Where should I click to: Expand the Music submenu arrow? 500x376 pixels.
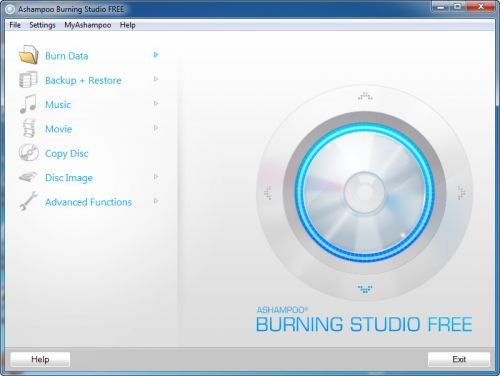click(156, 103)
